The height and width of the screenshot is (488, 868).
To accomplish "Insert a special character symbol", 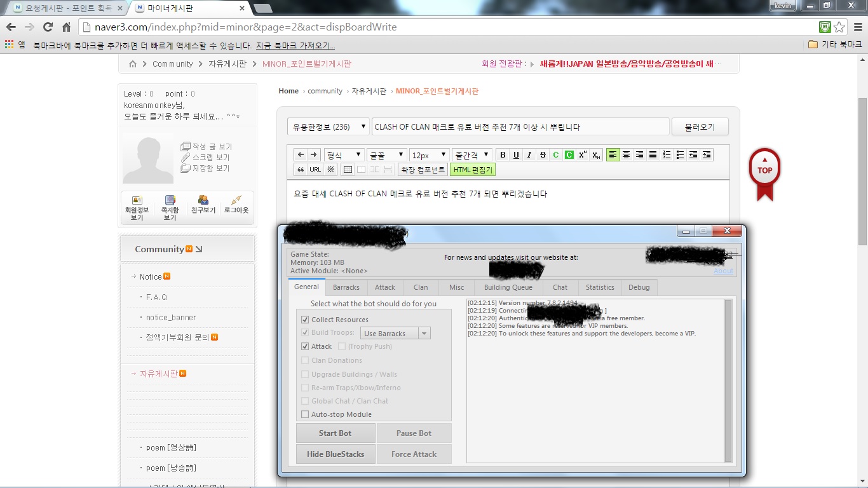I will (x=331, y=170).
